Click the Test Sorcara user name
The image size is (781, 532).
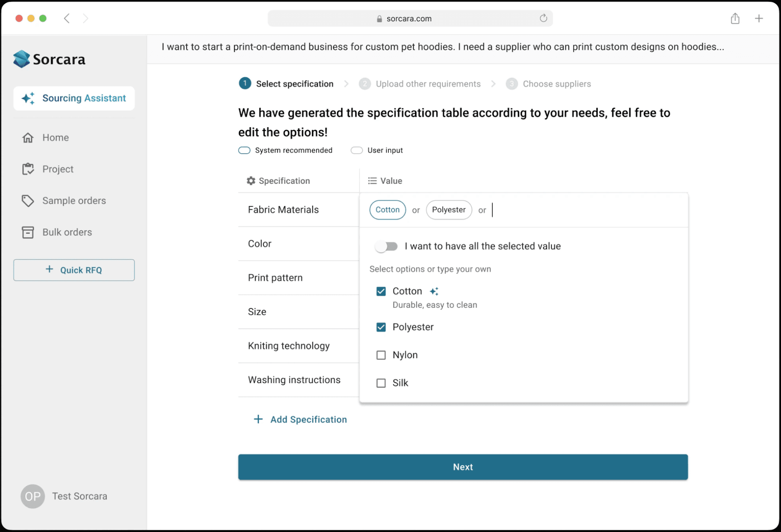click(80, 496)
